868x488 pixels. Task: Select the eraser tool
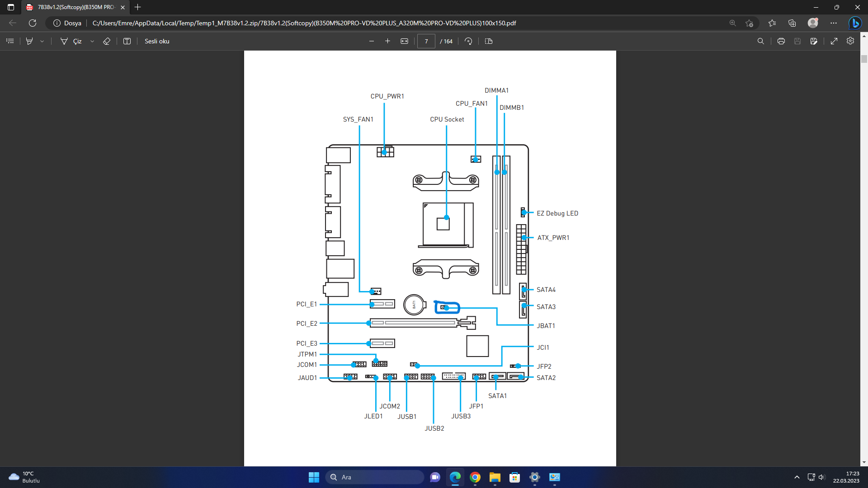pyautogui.click(x=107, y=41)
